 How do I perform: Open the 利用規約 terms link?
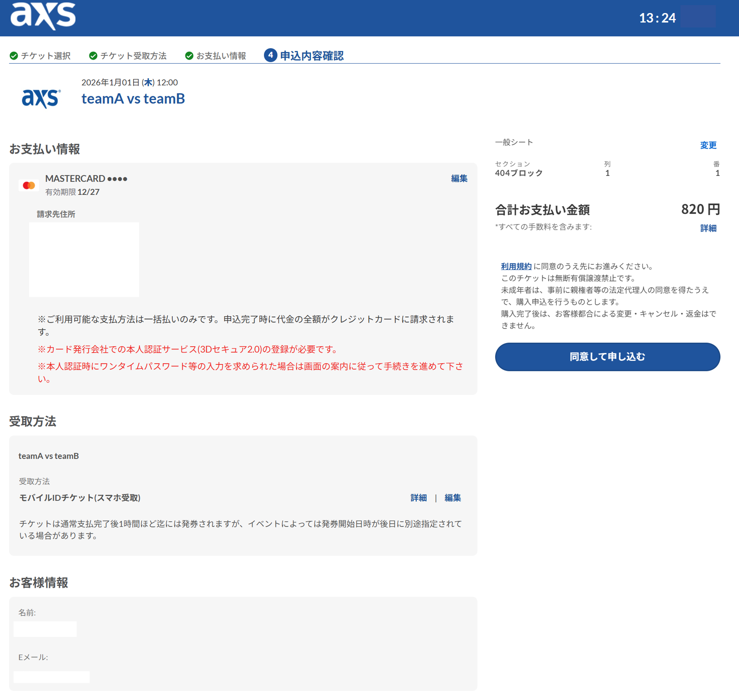516,266
